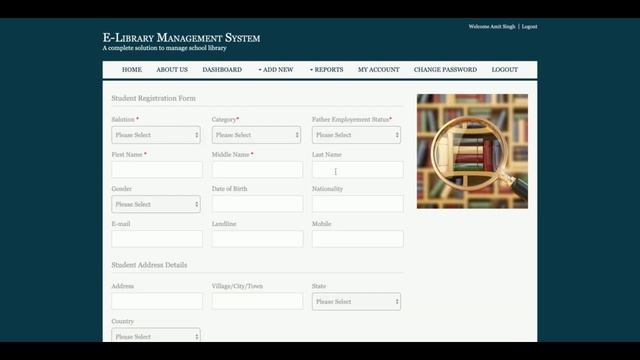Expand the ADD NEW menu
Image resolution: width=640 pixels, height=360 pixels.
coord(276,70)
